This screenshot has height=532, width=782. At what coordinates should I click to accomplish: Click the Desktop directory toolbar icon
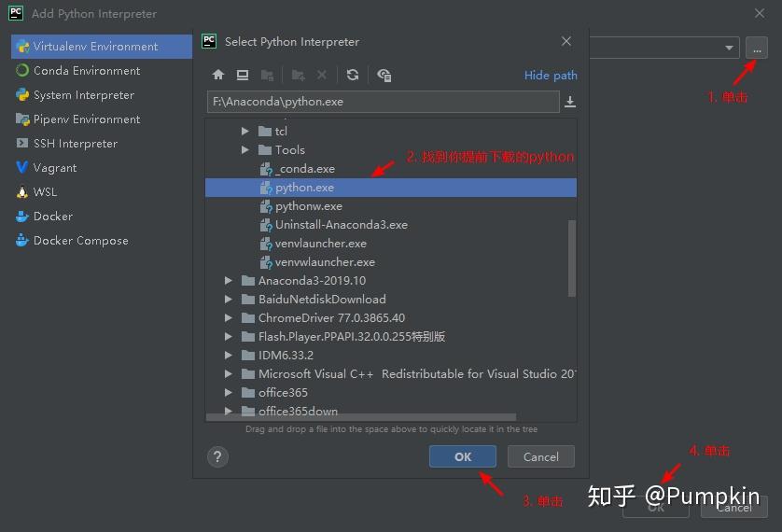point(243,75)
